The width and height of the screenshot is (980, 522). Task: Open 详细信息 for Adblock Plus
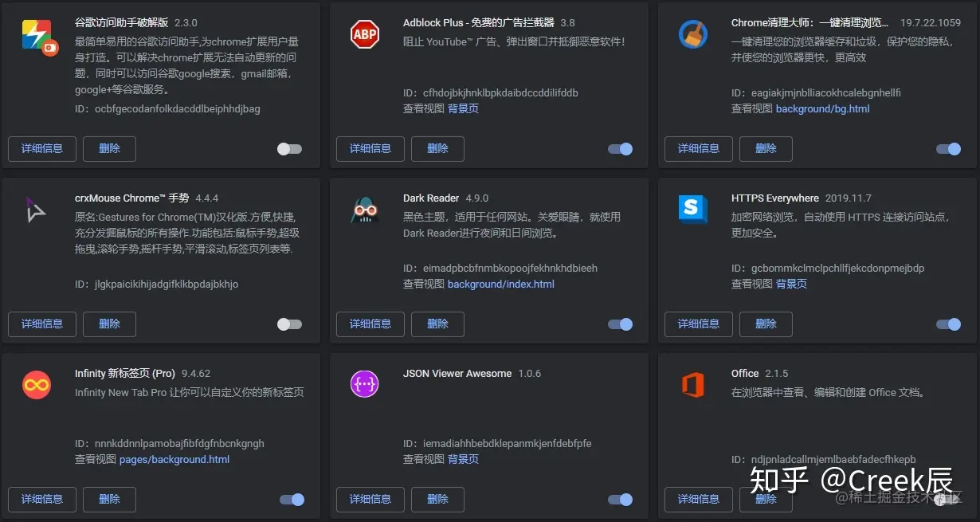(x=370, y=148)
